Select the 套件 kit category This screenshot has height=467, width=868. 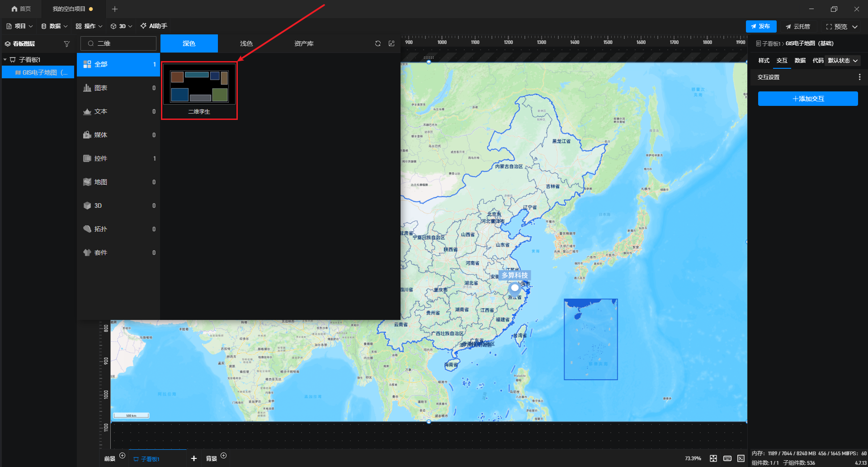click(x=118, y=253)
